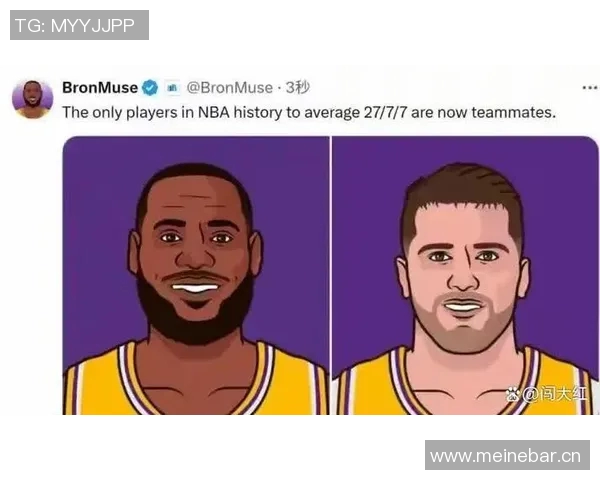600x480 pixels.
Task: Click the small affiliation badge after checkmark
Action: pos(173,88)
